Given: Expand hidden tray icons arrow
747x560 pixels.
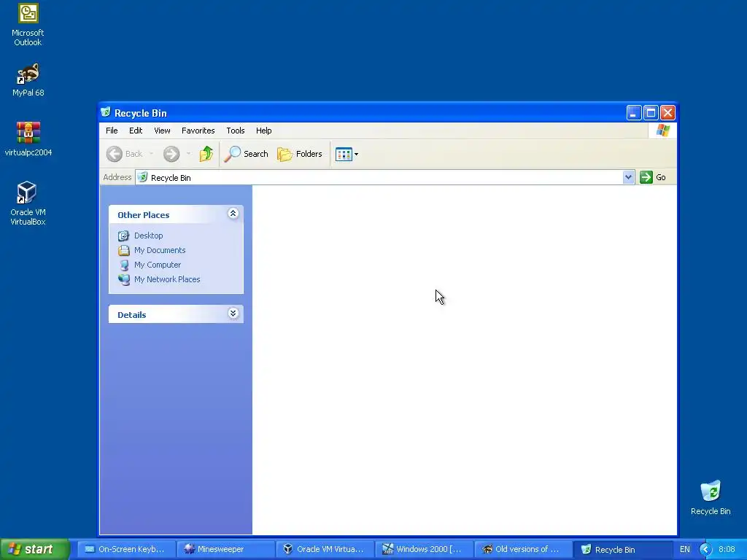Looking at the screenshot, I should coord(705,550).
